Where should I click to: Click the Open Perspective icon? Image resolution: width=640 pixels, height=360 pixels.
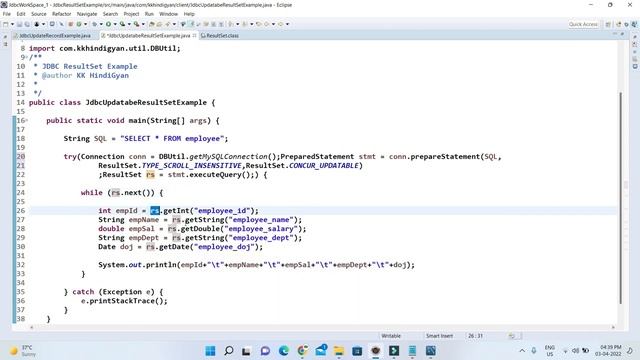(x=608, y=24)
